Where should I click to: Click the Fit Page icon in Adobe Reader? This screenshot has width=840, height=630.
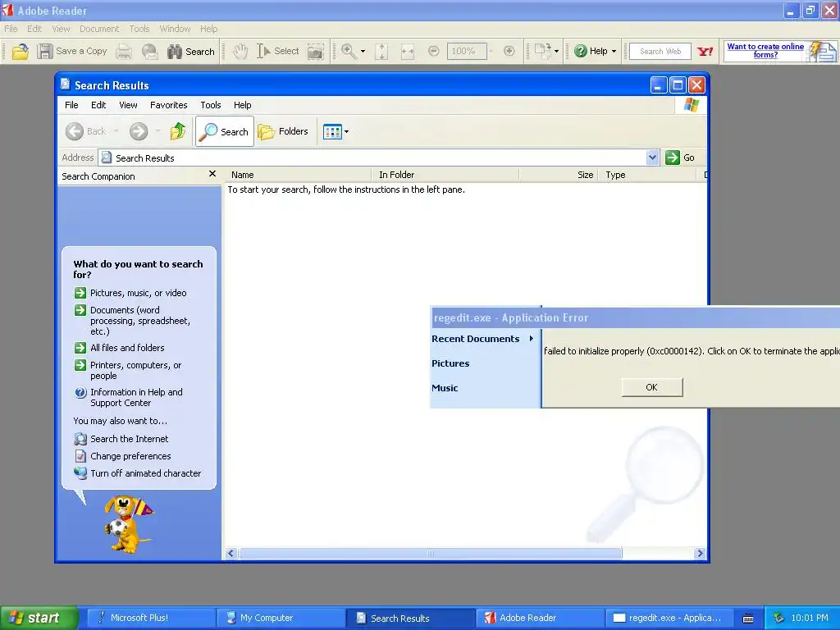coord(381,52)
